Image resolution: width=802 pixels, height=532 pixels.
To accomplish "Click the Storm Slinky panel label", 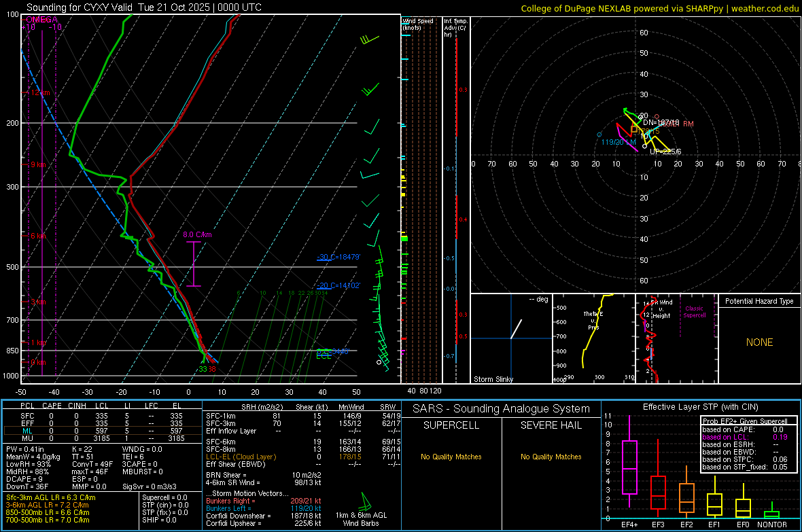I will click(493, 379).
